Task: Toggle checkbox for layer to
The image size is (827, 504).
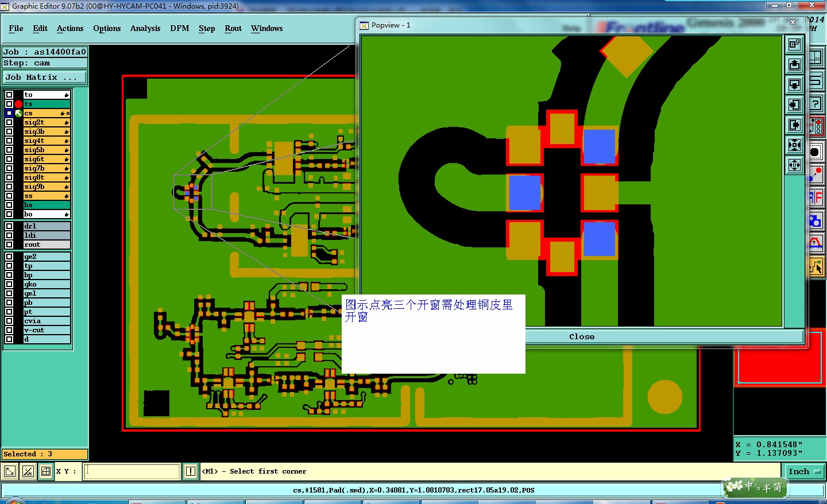Action: click(9, 95)
